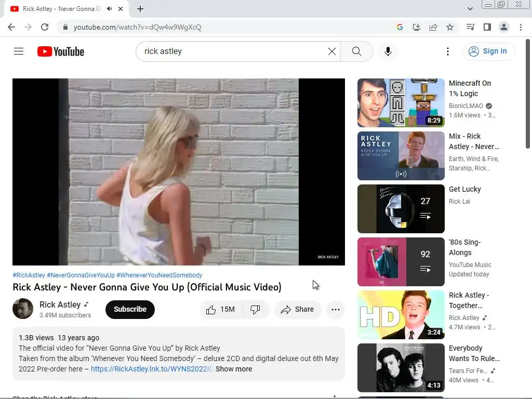This screenshot has height=399, width=532.
Task: Go forward in browser history
Action: (28, 27)
